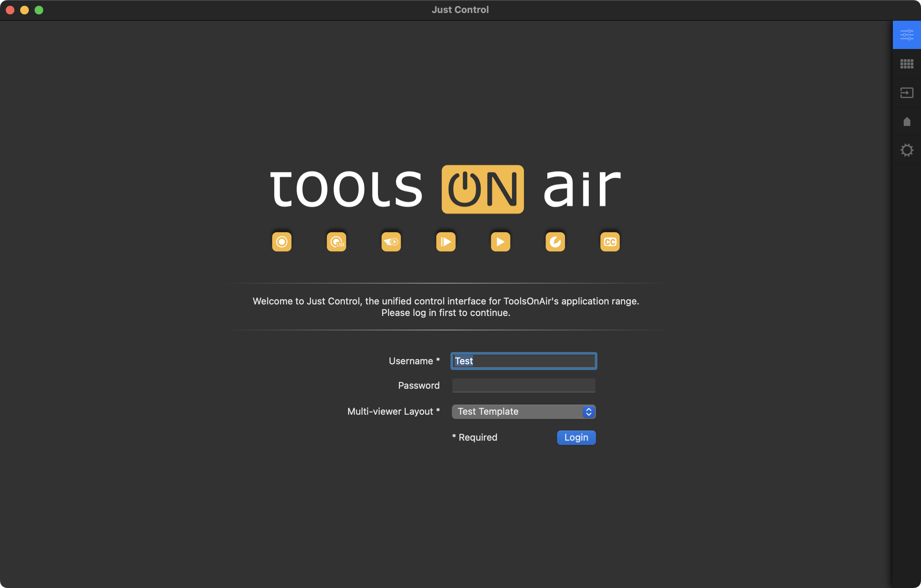
Task: Click the "* Required" note text
Action: pos(475,437)
